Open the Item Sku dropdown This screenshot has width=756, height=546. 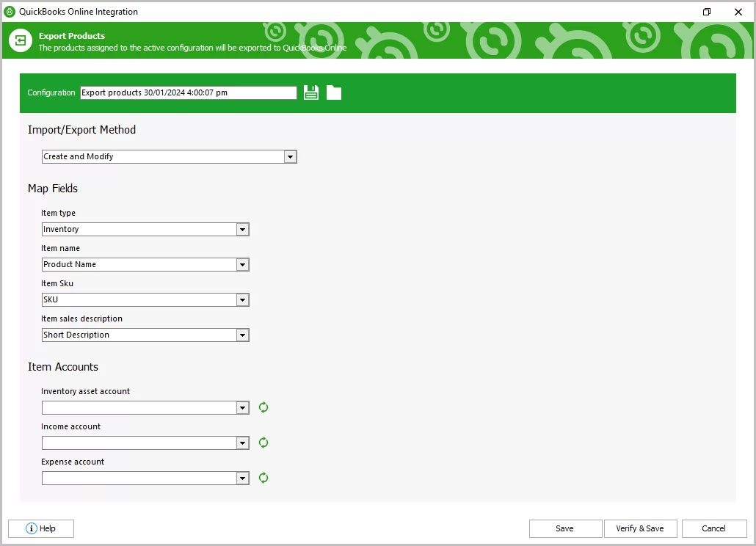click(x=242, y=299)
